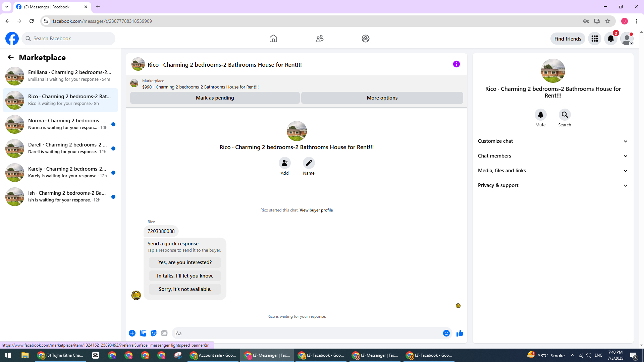Mute this chat with bell icon
This screenshot has width=644, height=362.
click(540, 115)
